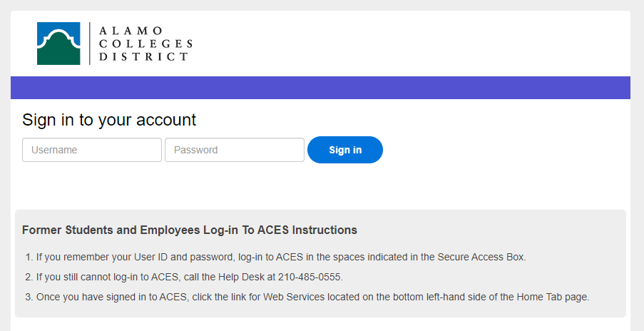Screen dimensions: 644x331
Task: Click the "Sign in to your account" heading
Action: (x=109, y=120)
